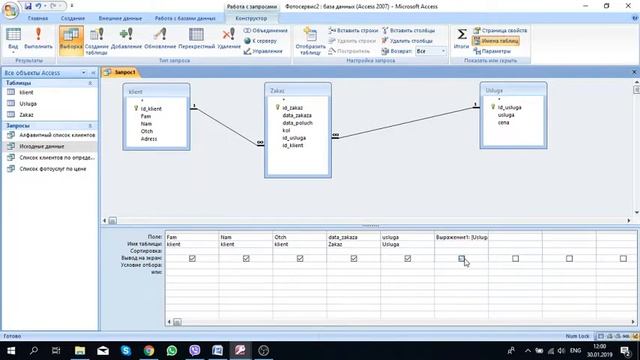640x360 pixels.
Task: Switch to Внешние данные ribbon tab
Action: coord(120,18)
